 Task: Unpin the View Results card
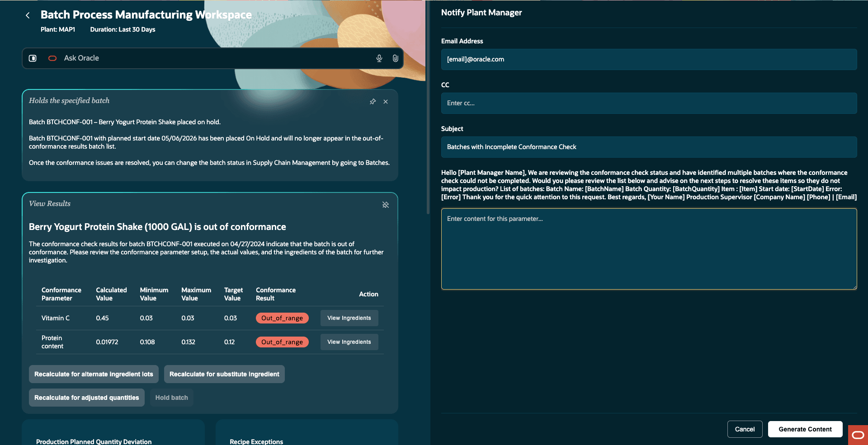click(x=386, y=205)
